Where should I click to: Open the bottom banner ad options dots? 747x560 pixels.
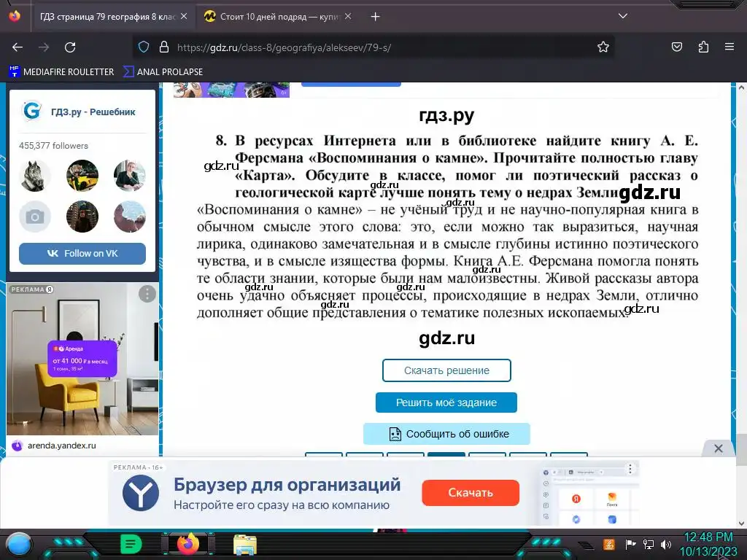630,469
